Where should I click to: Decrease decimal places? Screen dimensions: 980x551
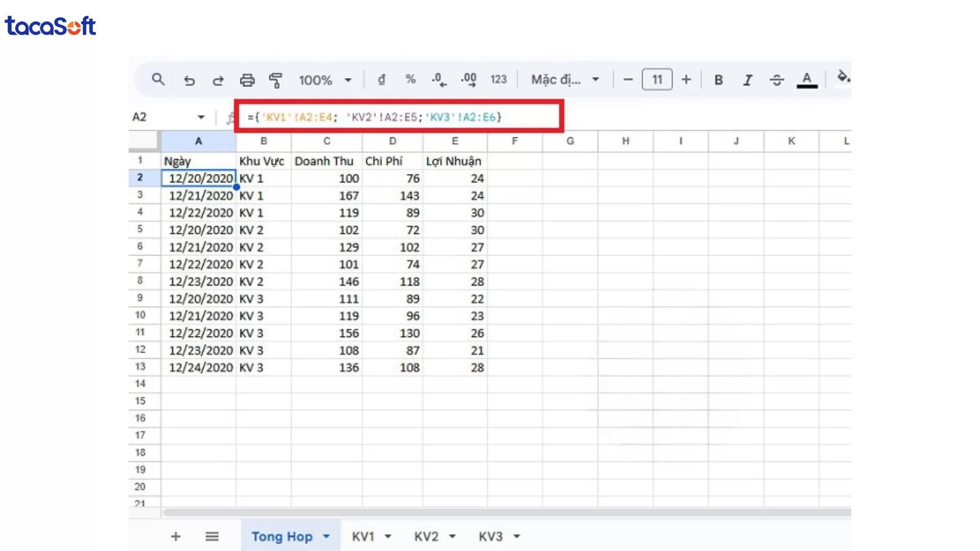(439, 80)
